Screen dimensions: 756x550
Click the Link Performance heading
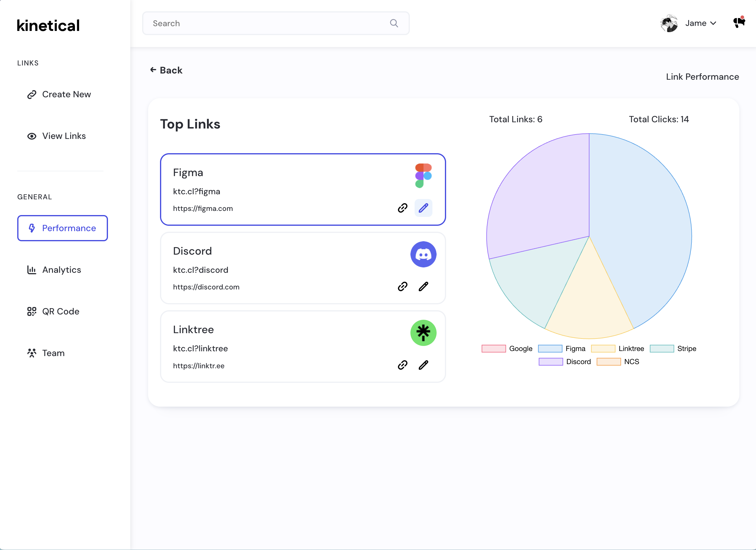point(702,77)
